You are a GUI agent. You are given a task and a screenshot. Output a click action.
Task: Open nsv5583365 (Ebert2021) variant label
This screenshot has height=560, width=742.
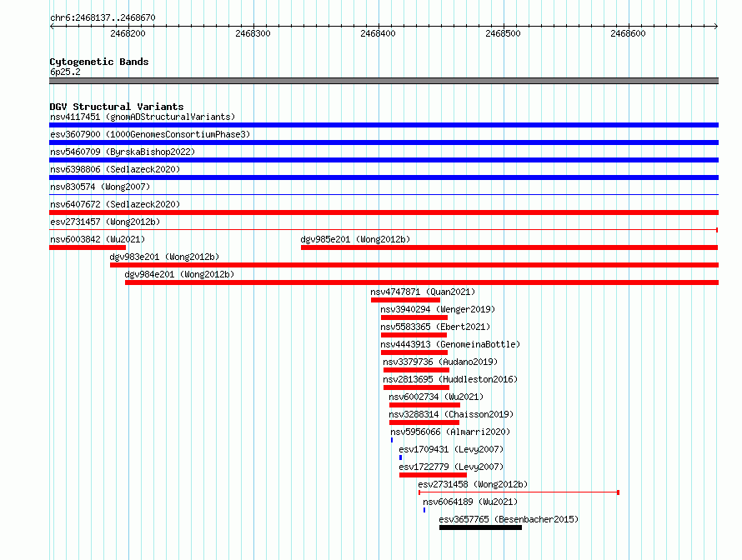tap(435, 327)
